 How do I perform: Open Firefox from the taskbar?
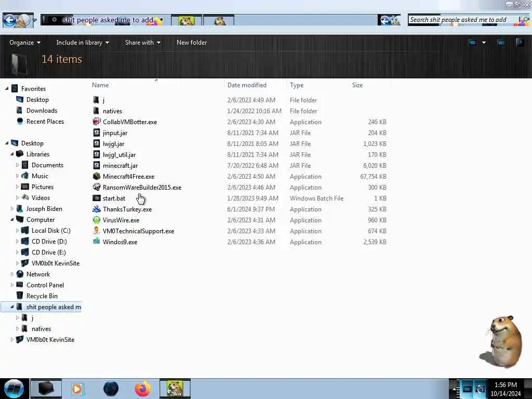click(142, 389)
